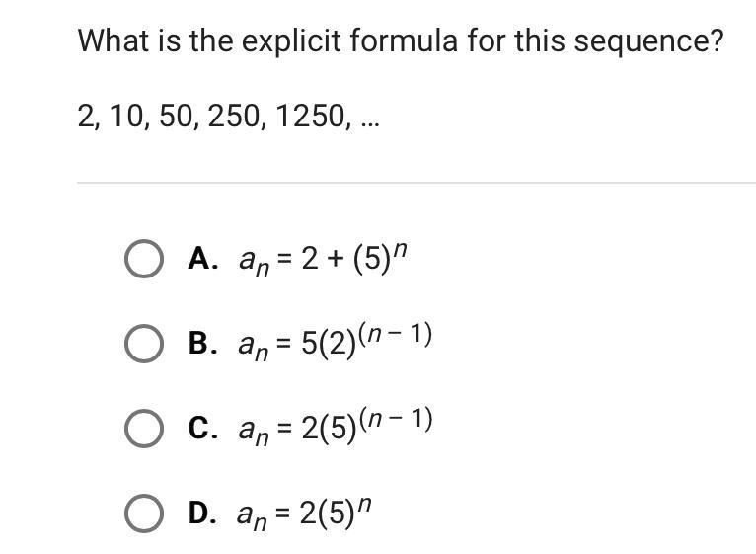Pick the radio button next to D
The height and width of the screenshot is (554, 756).
[144, 514]
